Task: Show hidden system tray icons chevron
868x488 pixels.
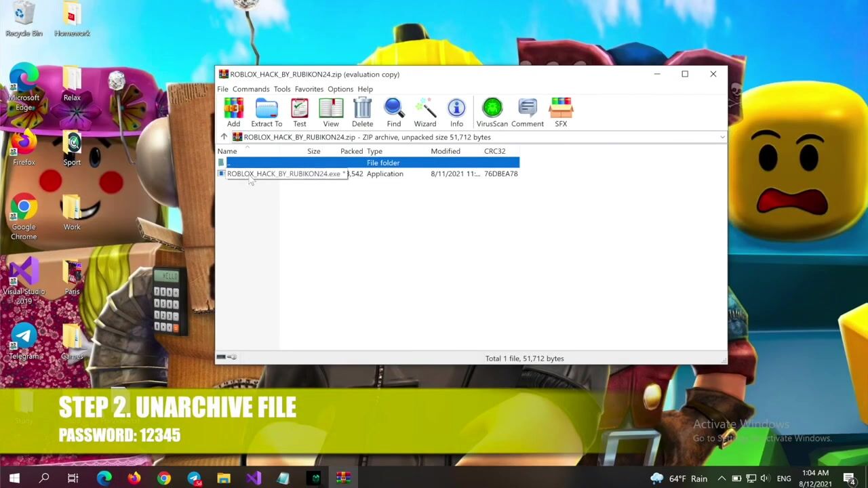Action: click(722, 479)
